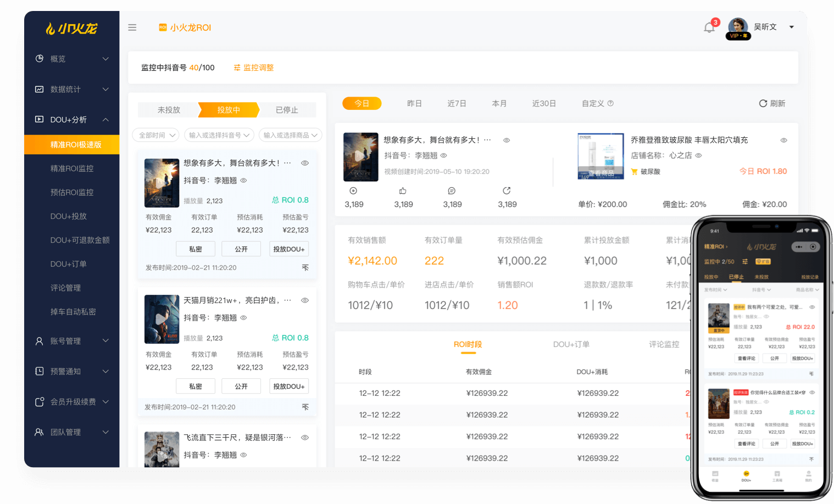Open the user account dropdown arrow

[x=792, y=27]
